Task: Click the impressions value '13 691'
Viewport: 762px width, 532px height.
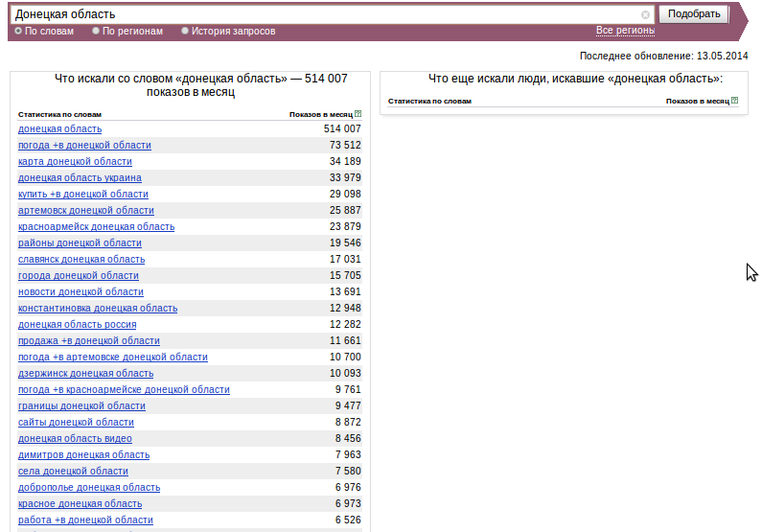Action: tap(345, 291)
